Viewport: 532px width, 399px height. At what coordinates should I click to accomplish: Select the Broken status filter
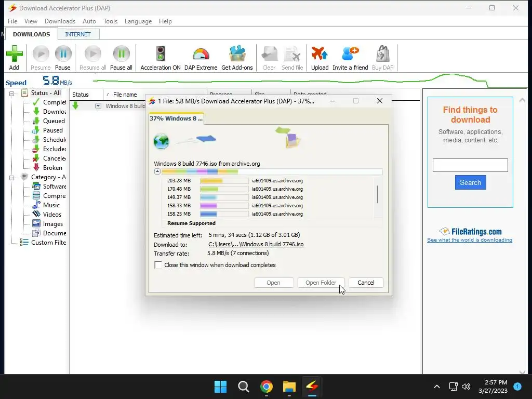(47, 168)
